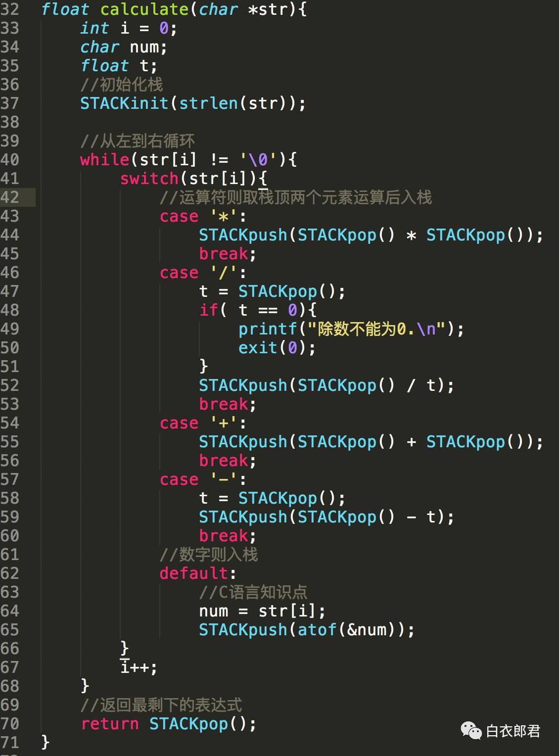Click the closing brace on line 66
The height and width of the screenshot is (756, 559).
(x=124, y=648)
